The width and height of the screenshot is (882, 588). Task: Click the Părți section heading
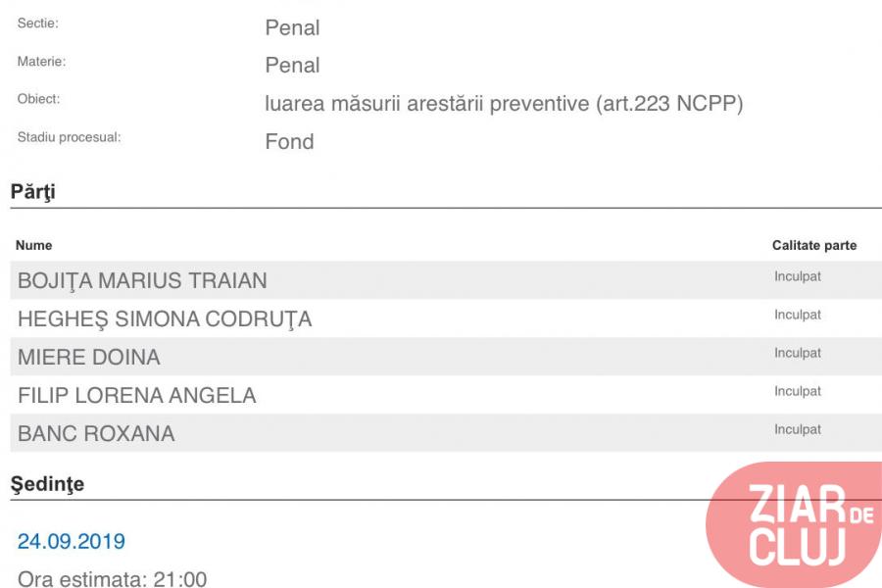pyautogui.click(x=32, y=191)
